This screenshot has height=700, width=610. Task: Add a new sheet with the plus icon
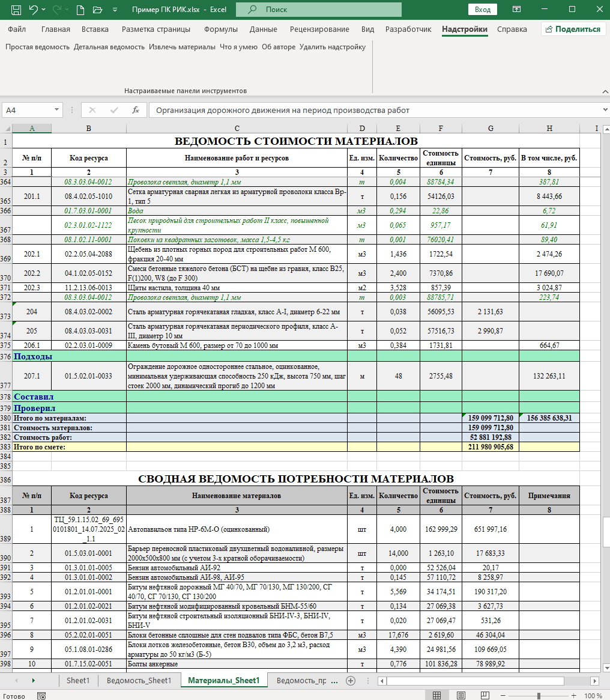click(351, 680)
